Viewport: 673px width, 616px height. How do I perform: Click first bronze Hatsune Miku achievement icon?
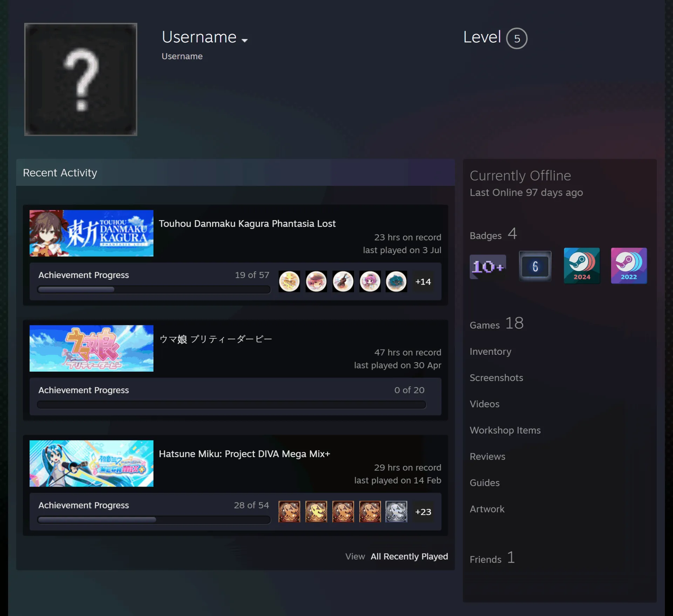tap(289, 512)
